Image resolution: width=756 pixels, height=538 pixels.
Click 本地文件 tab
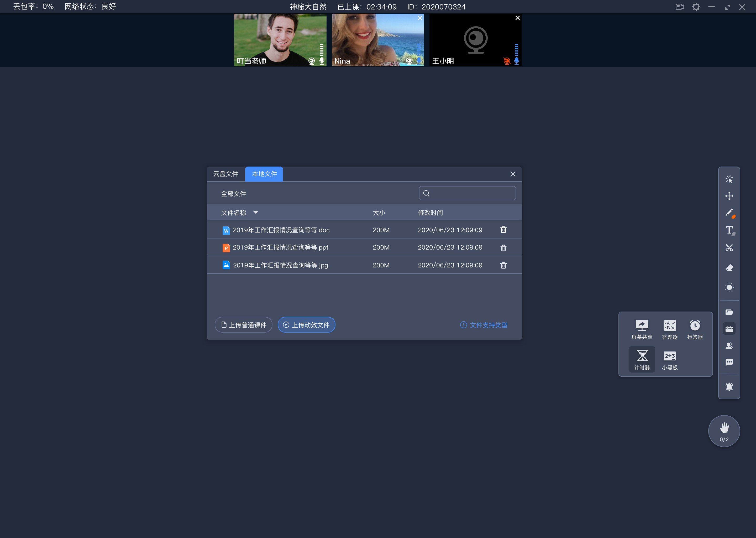click(264, 174)
